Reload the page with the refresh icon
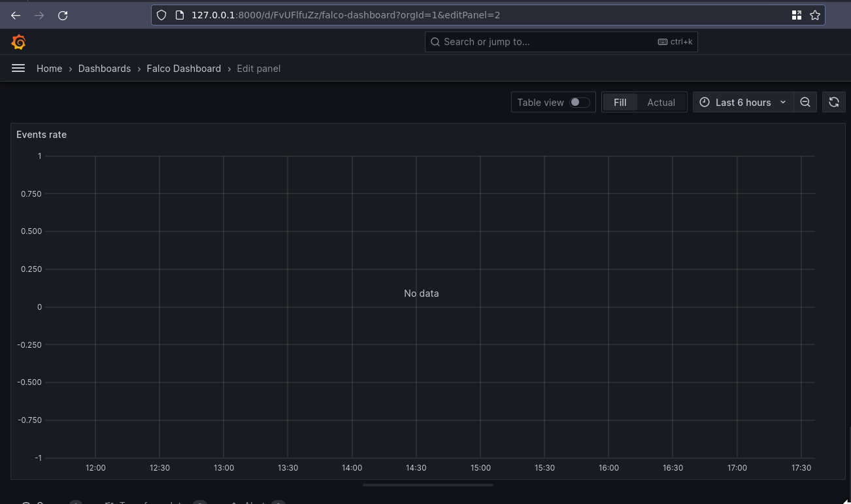The width and height of the screenshot is (851, 504). 63,15
